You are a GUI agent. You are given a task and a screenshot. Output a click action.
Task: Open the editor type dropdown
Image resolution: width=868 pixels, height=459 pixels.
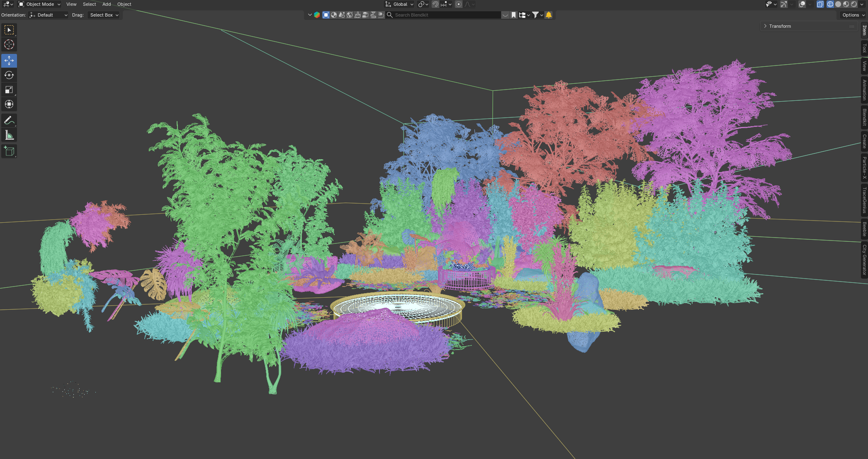coord(8,4)
